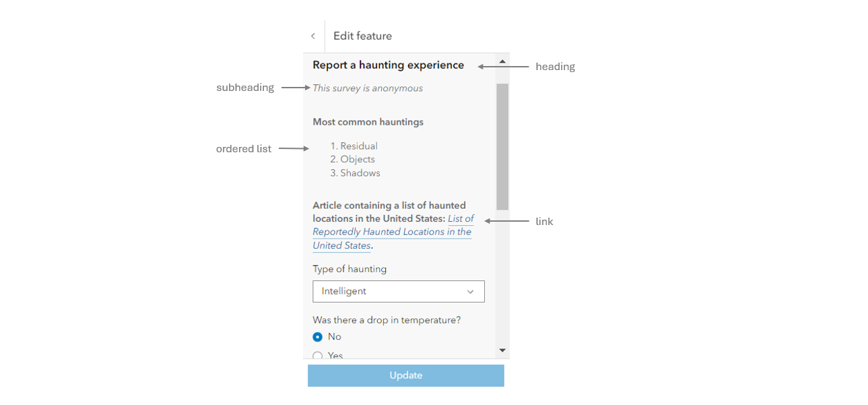Select the Yes radio button
The image size is (868, 405).
tap(318, 355)
